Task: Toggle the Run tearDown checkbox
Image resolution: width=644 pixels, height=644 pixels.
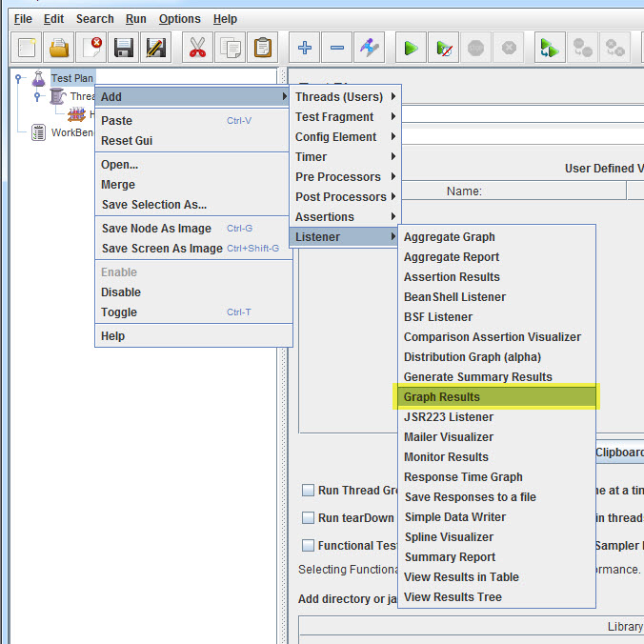Action: pos(308,517)
